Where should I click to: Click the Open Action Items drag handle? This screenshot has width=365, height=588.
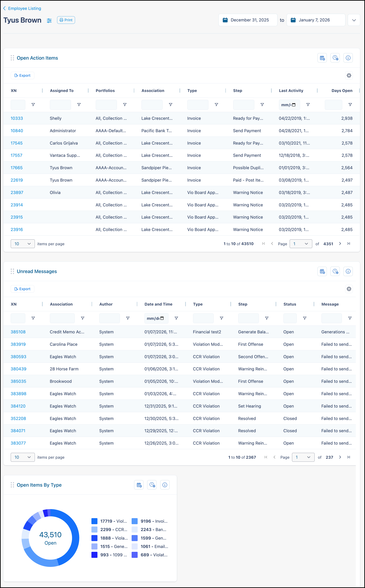pyautogui.click(x=12, y=58)
